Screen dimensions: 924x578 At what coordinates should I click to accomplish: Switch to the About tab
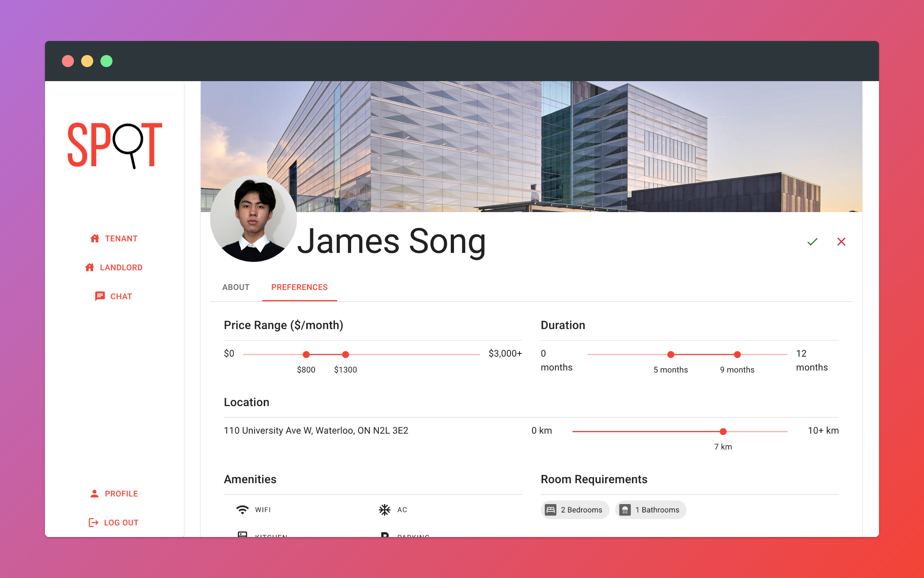click(x=236, y=287)
